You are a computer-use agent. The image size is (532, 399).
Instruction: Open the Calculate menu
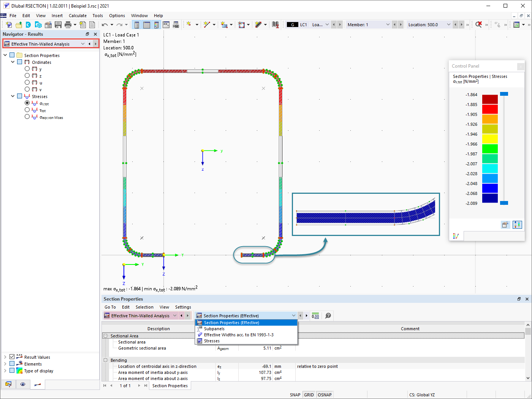pos(78,16)
